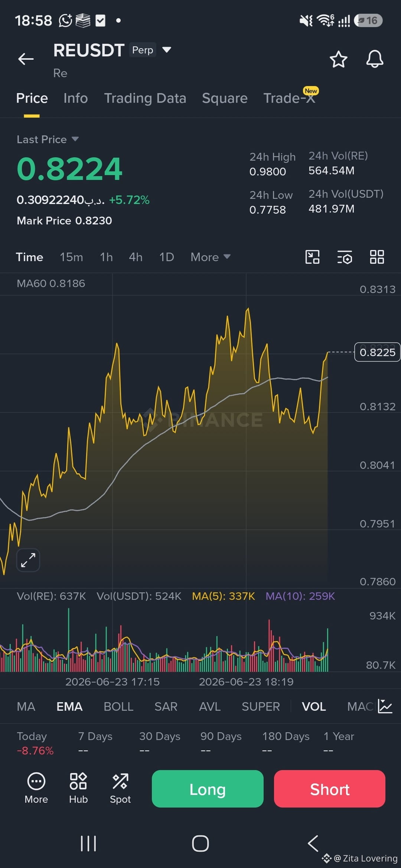Select 15m chart interval
Viewport: 401px width, 868px height.
click(x=72, y=257)
